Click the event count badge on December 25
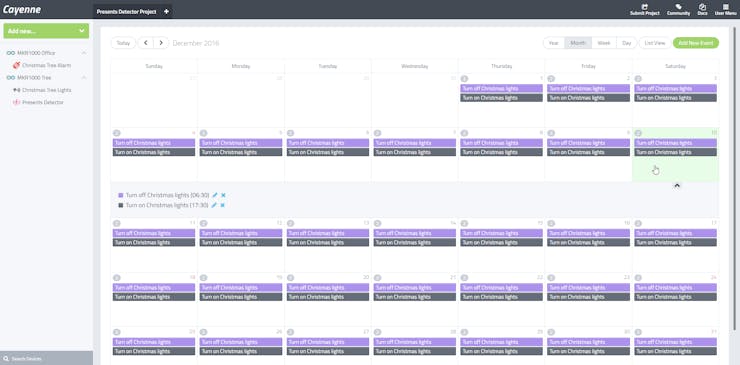 pos(117,332)
